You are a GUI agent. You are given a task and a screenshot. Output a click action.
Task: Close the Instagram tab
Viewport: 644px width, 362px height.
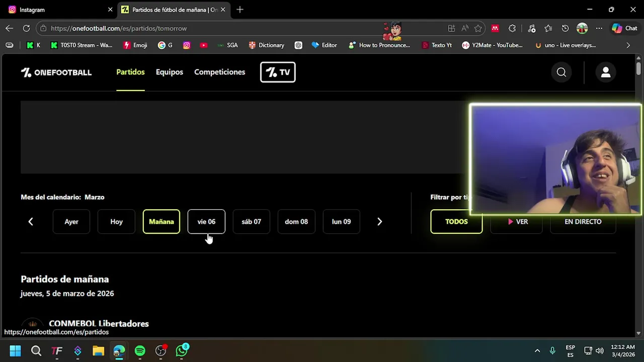pos(110,10)
